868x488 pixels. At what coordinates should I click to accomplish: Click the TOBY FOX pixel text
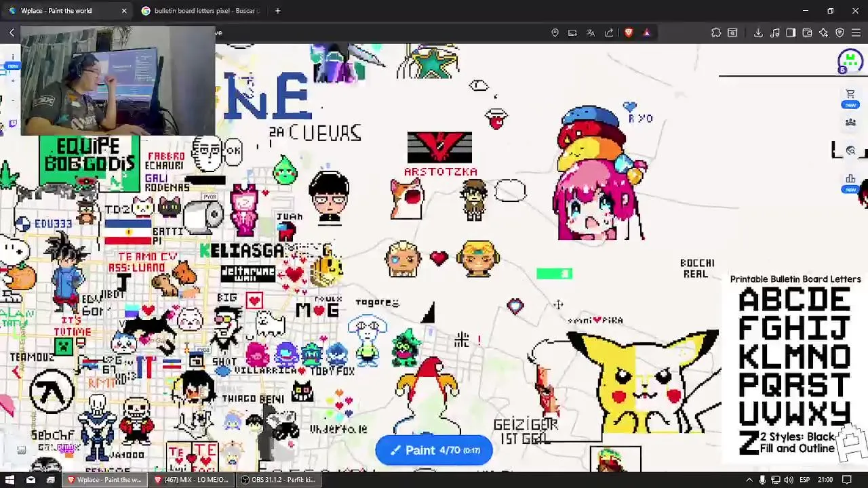pos(332,371)
